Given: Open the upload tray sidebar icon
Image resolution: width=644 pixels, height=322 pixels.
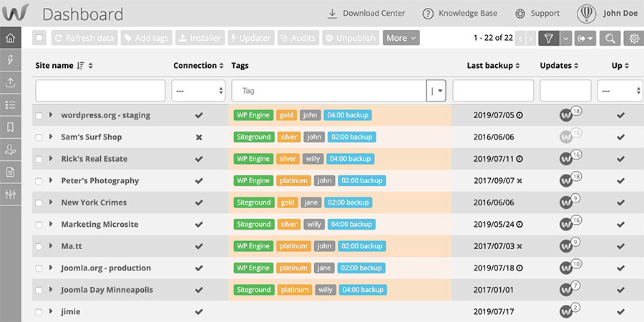Looking at the screenshot, I should (x=10, y=82).
